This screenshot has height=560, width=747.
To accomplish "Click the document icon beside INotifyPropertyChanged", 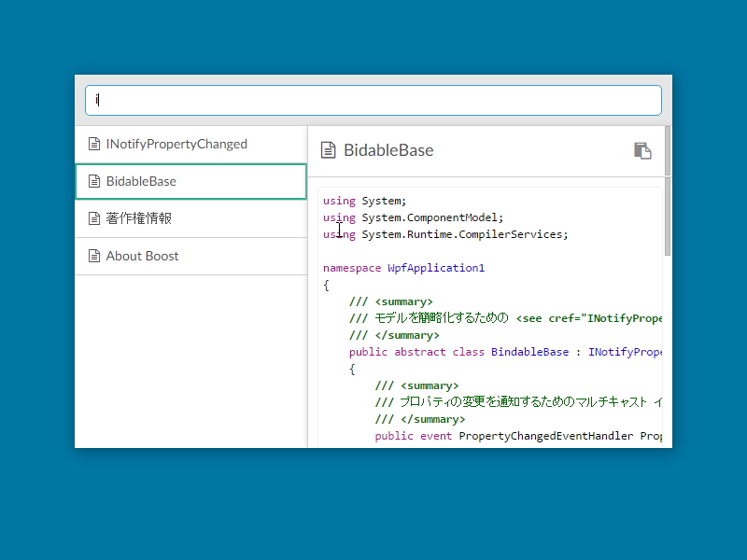I will 94,144.
